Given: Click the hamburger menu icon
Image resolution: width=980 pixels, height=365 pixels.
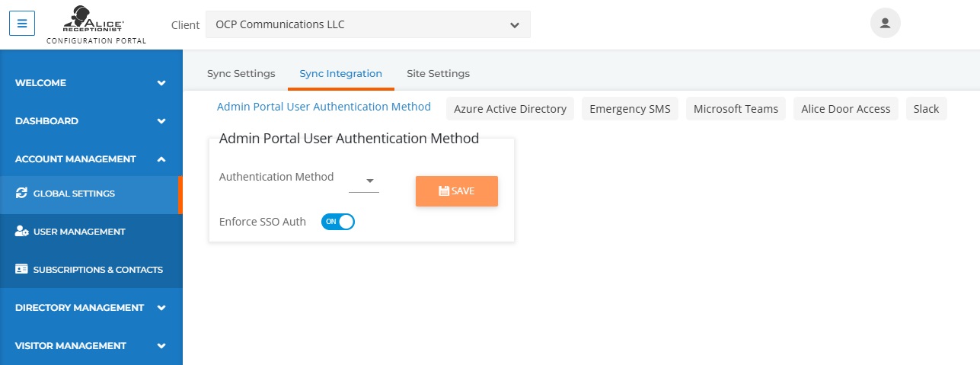Looking at the screenshot, I should click(x=22, y=23).
